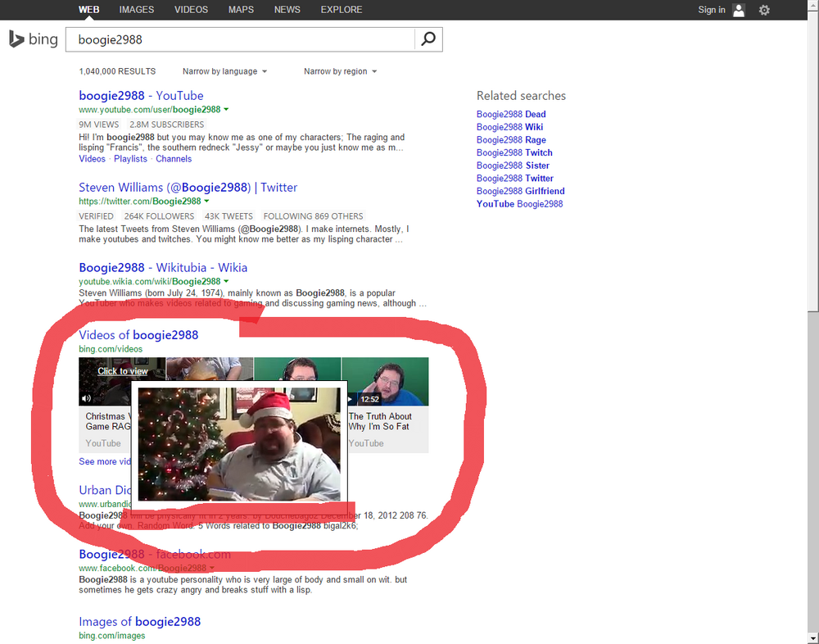Click the Bing logo
Screen dimensions: 819x644
tap(34, 39)
